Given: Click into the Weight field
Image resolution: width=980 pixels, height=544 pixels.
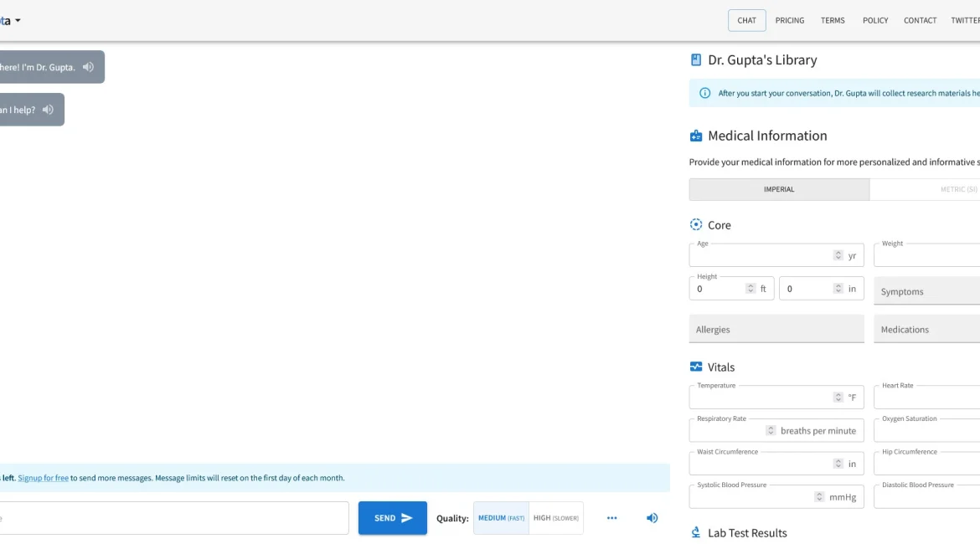Looking at the screenshot, I should pyautogui.click(x=927, y=255).
